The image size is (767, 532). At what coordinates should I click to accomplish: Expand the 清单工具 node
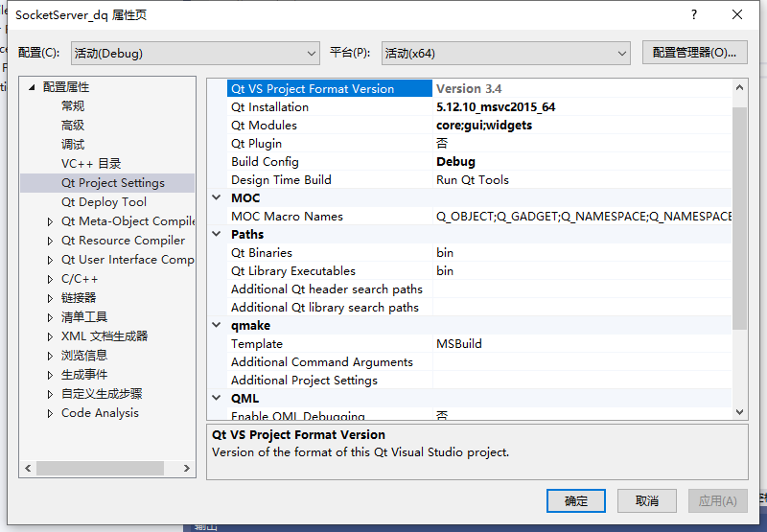point(50,317)
